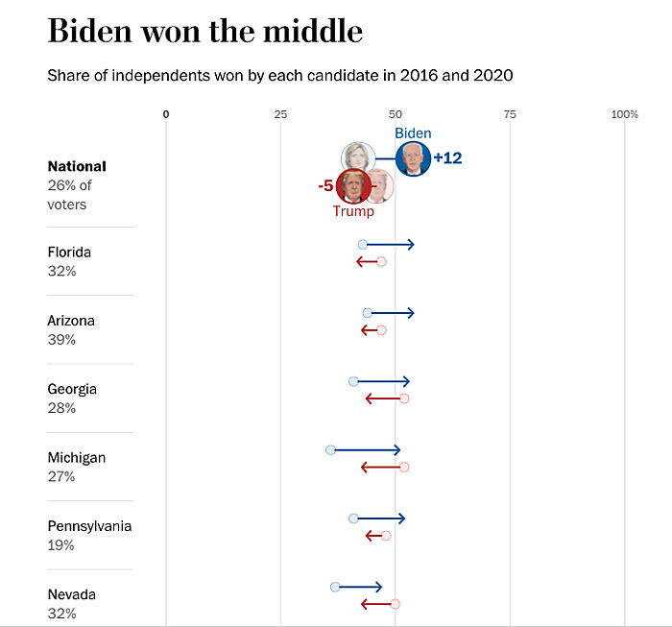This screenshot has height=627, width=672.
Task: Click Pennsylvania's light blue starting dot
Action: pyautogui.click(x=354, y=518)
